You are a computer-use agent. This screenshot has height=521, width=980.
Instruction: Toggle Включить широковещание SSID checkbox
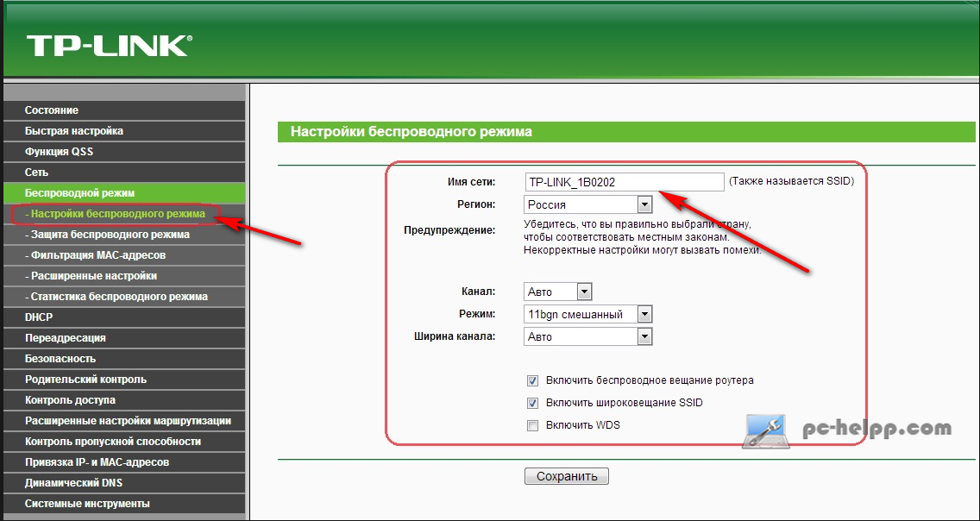coord(532,403)
